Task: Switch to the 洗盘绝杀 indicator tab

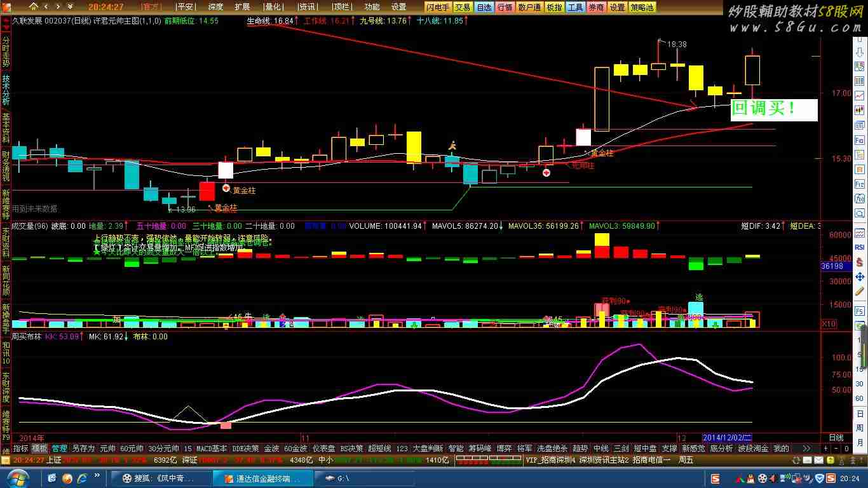Action: [x=552, y=449]
